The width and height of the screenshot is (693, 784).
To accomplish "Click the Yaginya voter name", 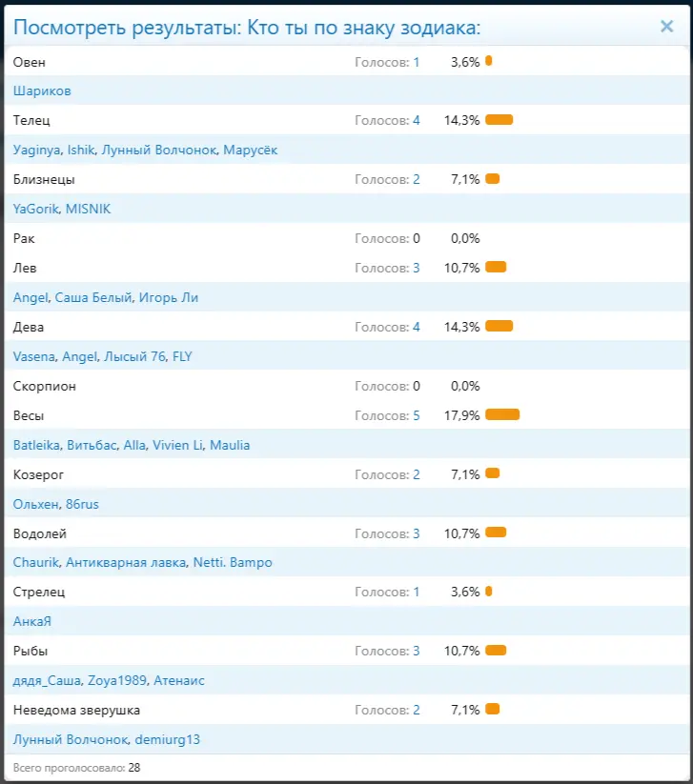I will point(37,151).
